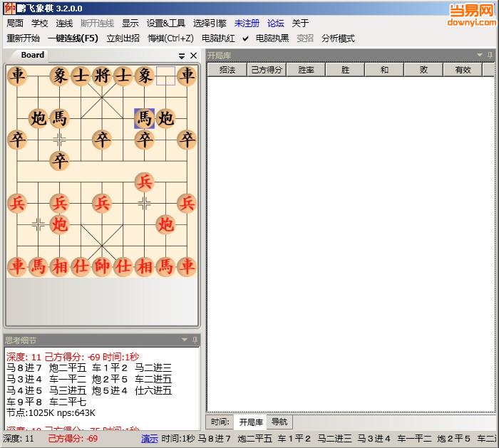The image size is (499, 448).
Task: Switch on 分析模式 analysis mode
Action: point(338,38)
